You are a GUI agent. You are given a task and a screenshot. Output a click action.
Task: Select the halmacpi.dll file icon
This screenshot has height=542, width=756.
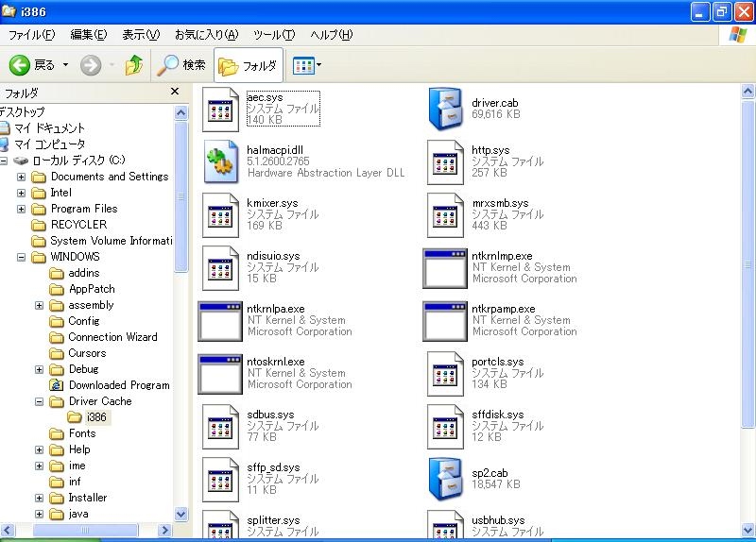[x=220, y=161]
